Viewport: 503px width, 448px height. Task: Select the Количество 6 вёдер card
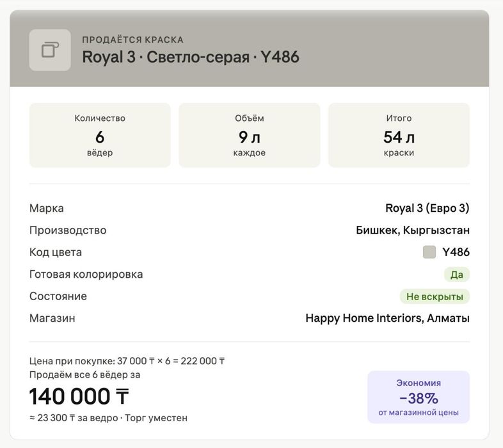pyautogui.click(x=100, y=135)
